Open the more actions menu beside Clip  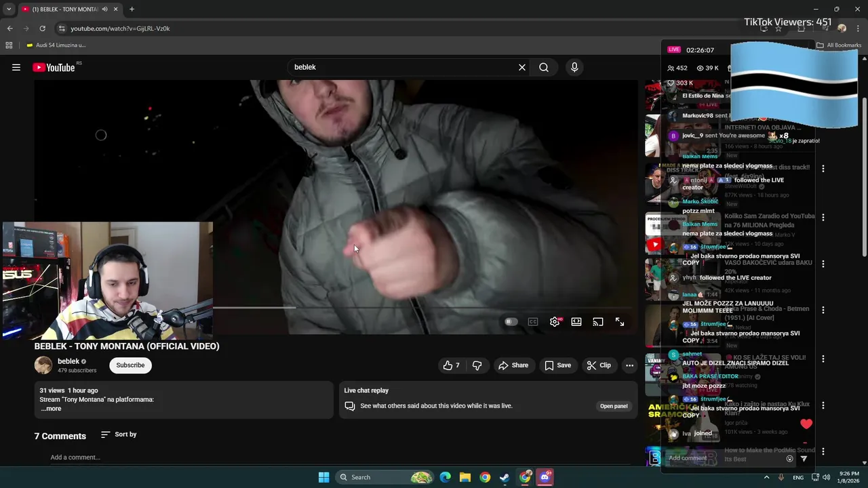[629, 365]
